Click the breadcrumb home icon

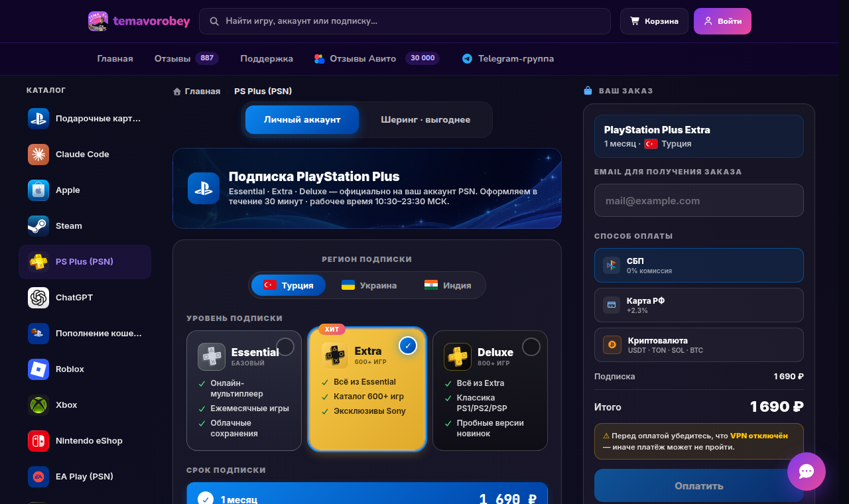point(177,92)
